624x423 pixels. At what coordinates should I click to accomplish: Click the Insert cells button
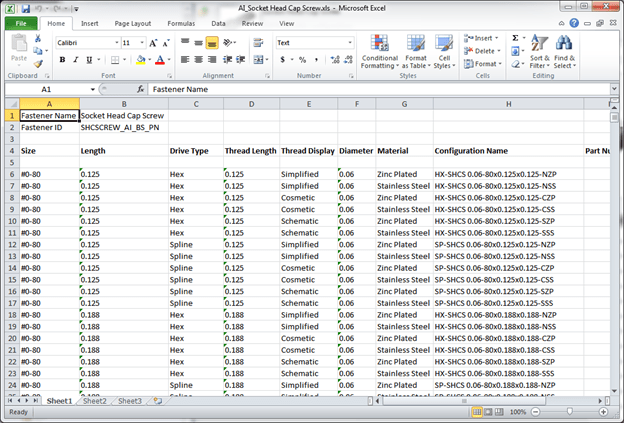click(481, 38)
